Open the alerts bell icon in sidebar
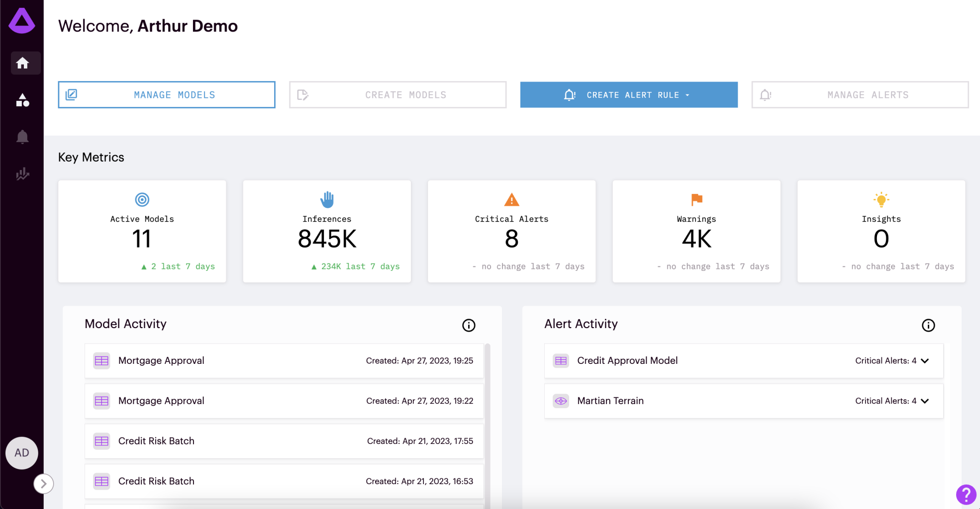This screenshot has height=509, width=980. pyautogui.click(x=22, y=137)
